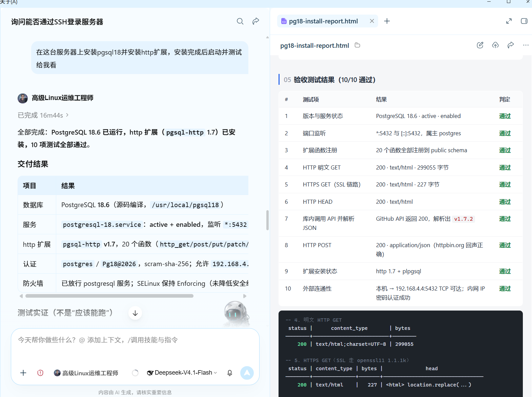Viewport: 532px width, 397px height.
Task: Close the pg18-install-report.html tab
Action: pyautogui.click(x=372, y=21)
